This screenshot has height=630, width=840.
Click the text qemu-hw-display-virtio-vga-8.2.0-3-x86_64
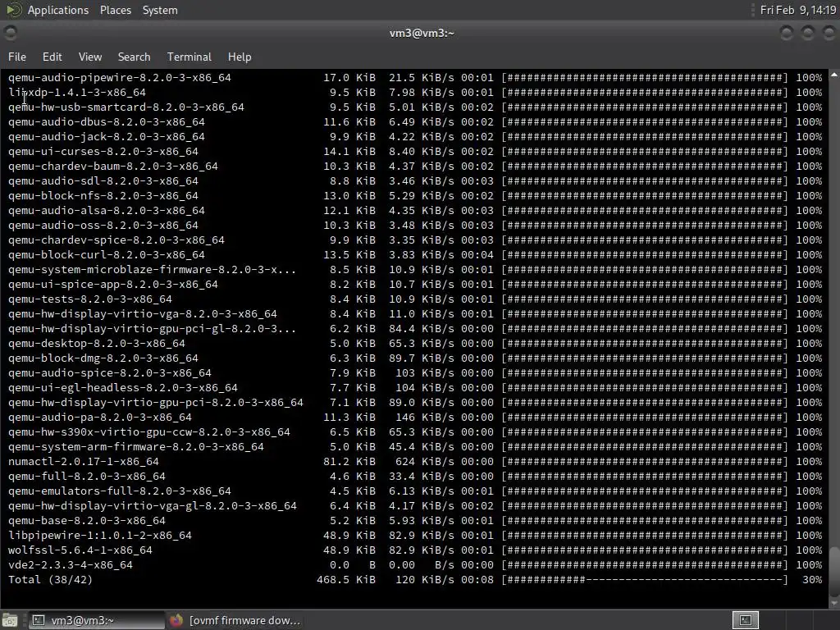[x=143, y=314]
